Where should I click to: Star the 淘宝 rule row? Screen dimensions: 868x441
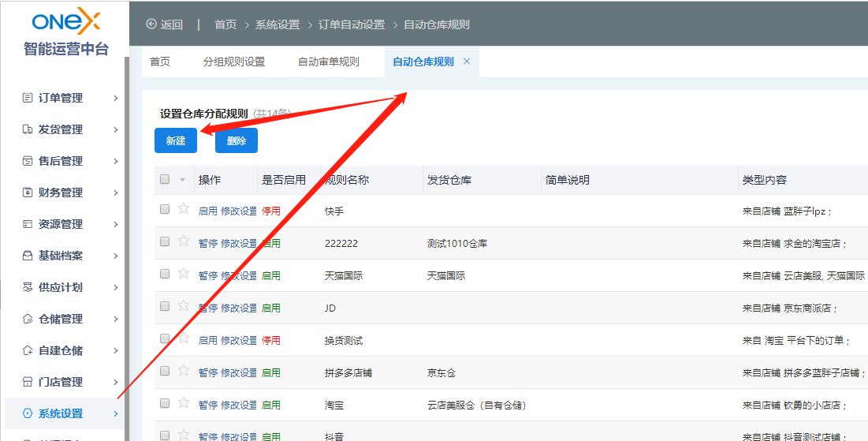point(184,403)
